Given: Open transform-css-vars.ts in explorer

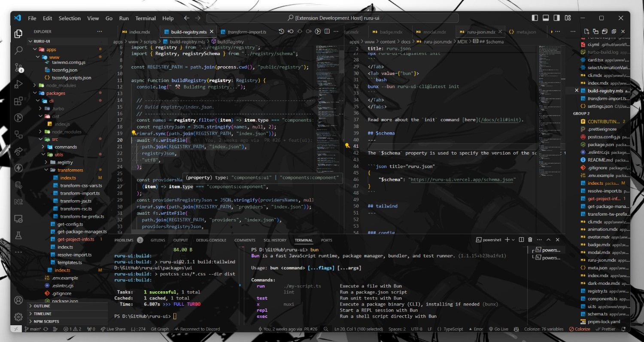Looking at the screenshot, I should tap(81, 186).
